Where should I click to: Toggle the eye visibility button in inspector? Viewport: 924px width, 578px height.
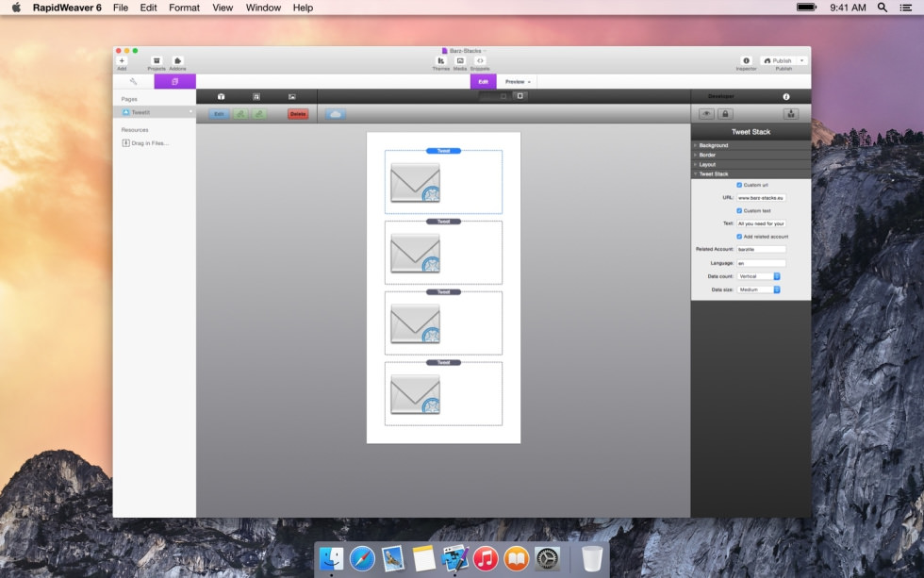point(706,114)
